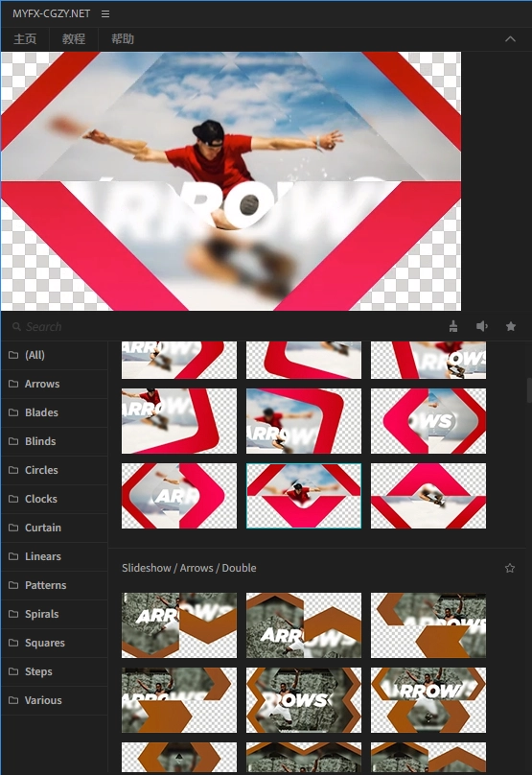Image resolution: width=532 pixels, height=775 pixels.
Task: Select first orange Double preset with 'ARR'
Action: 179,625
